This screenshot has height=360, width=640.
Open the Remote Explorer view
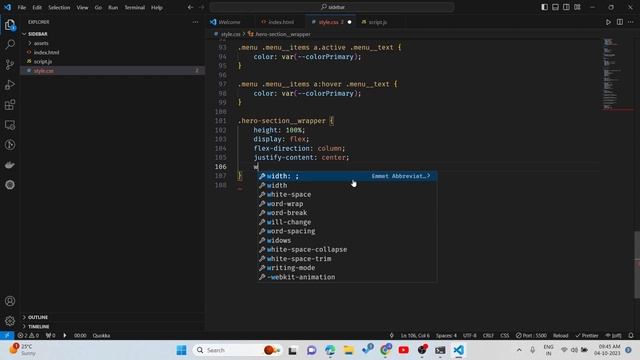point(10,125)
